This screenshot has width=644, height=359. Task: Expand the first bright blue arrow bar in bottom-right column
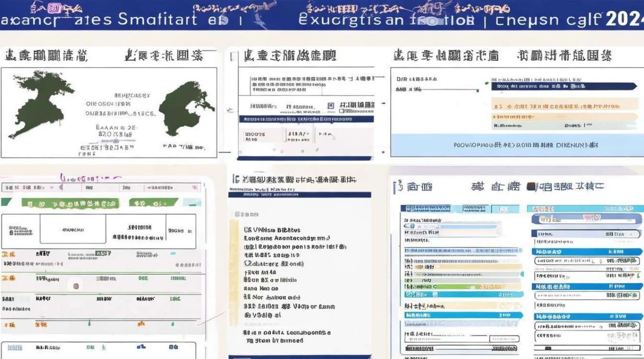click(586, 251)
